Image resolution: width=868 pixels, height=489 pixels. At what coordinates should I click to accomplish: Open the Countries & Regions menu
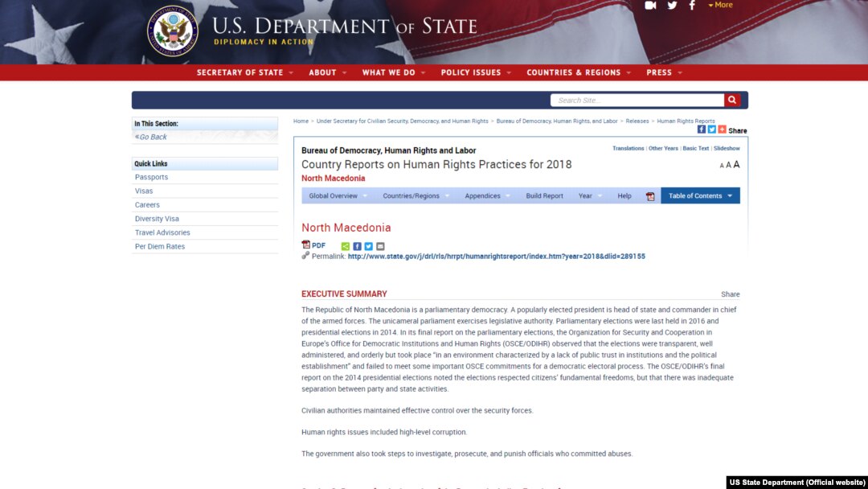[579, 72]
